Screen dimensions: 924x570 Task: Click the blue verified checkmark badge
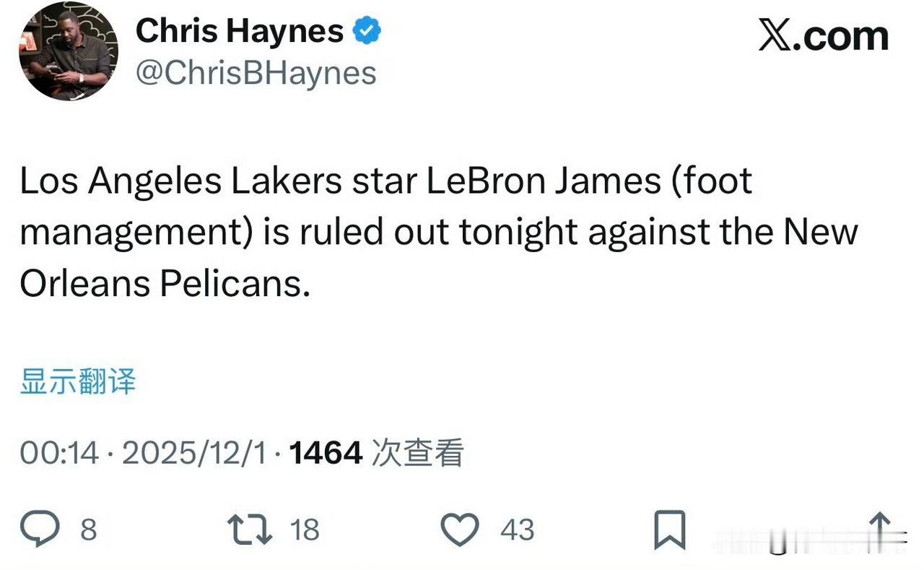coord(368,29)
